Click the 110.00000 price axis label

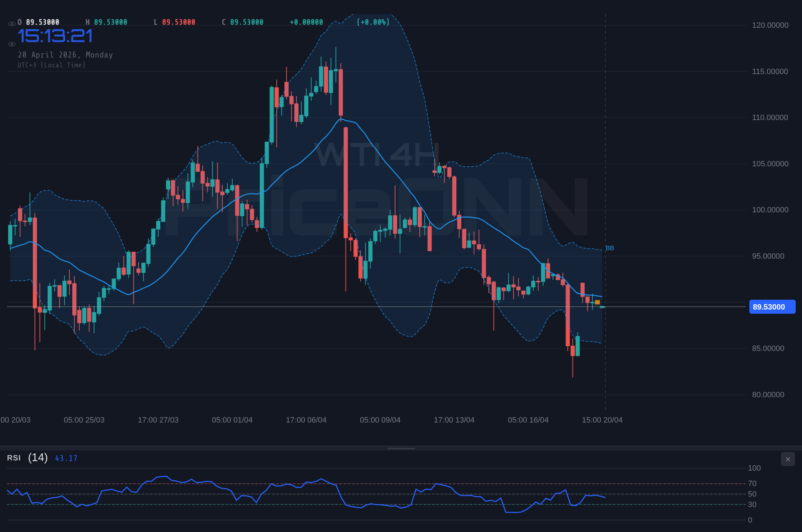tap(770, 118)
